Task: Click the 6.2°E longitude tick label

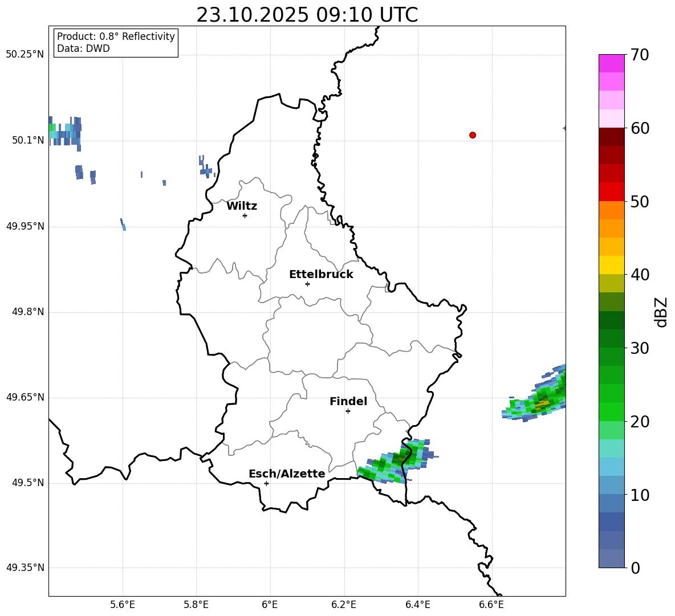Action: click(344, 605)
